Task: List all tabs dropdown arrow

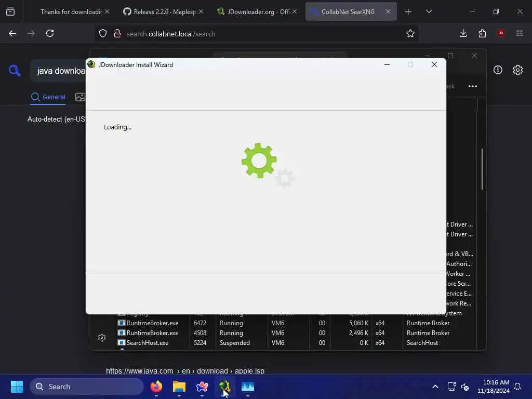Action: tap(429, 12)
